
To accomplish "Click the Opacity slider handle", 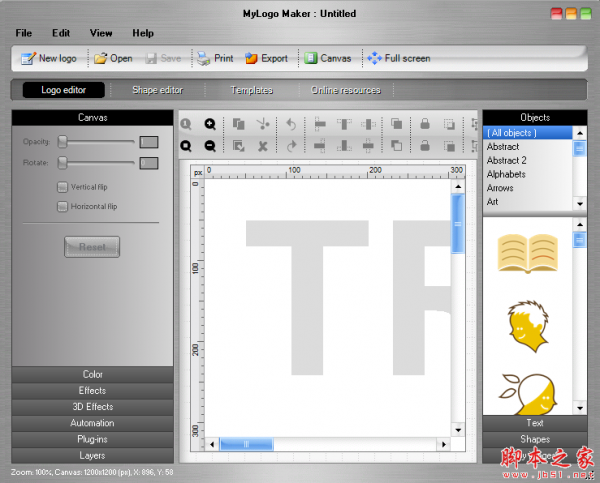I will [62, 142].
